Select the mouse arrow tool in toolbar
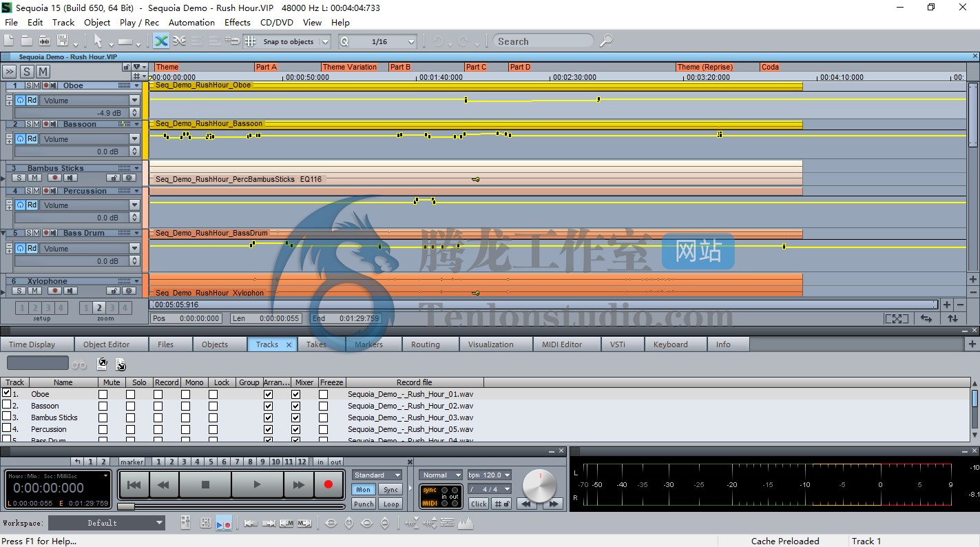 click(x=98, y=41)
